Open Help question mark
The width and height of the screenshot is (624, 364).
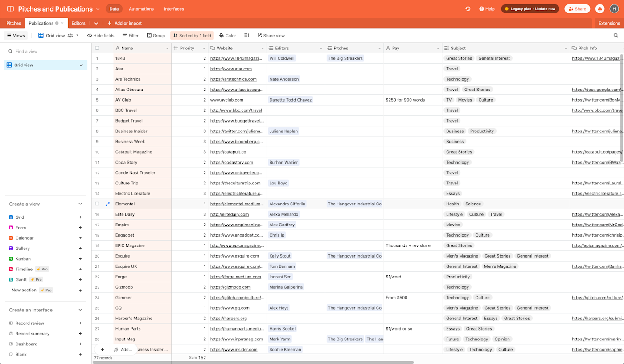pos(487,9)
